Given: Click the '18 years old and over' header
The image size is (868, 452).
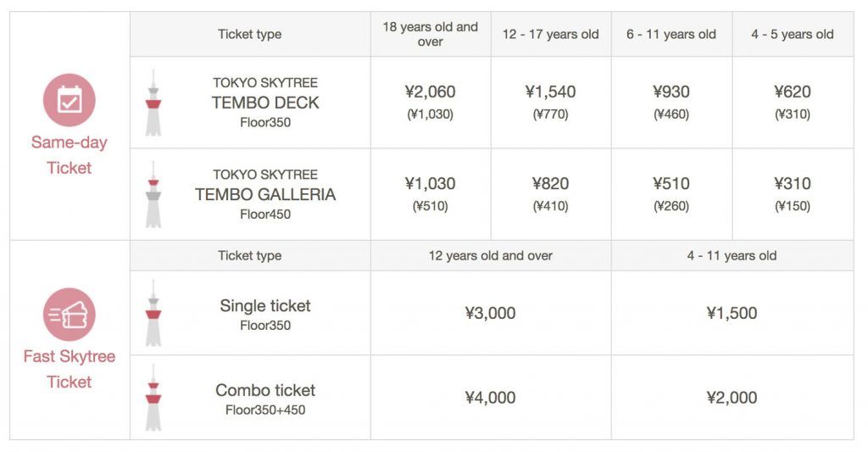Looking at the screenshot, I should click(x=430, y=34).
